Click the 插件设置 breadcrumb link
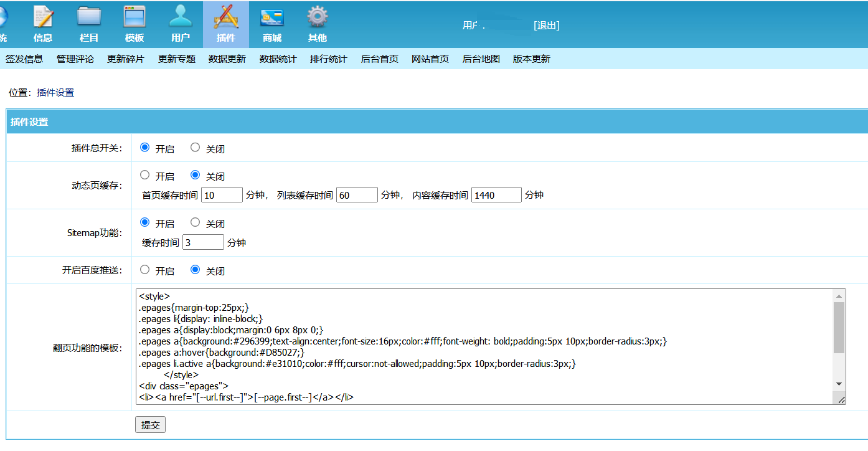The image size is (868, 451). (x=55, y=92)
